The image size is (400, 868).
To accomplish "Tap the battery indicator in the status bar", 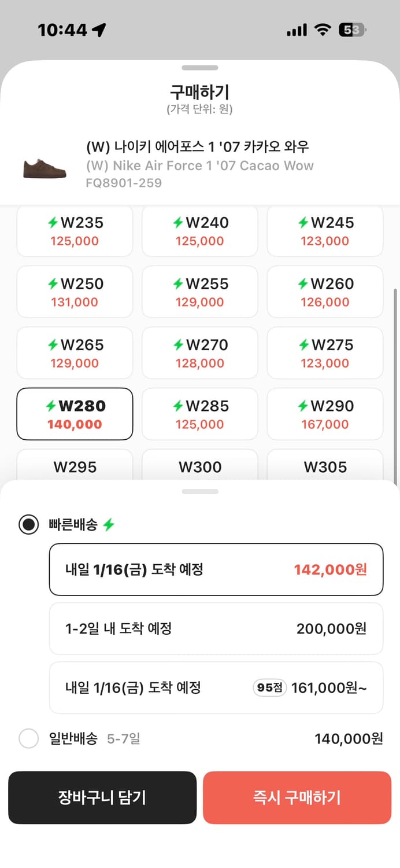I will tap(353, 28).
